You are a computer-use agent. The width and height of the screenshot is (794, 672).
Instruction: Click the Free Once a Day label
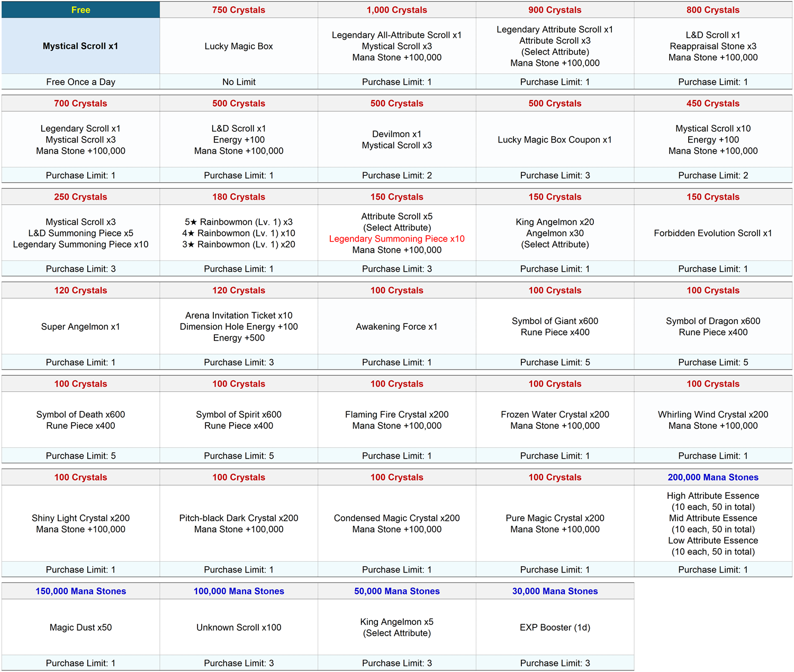click(x=80, y=82)
